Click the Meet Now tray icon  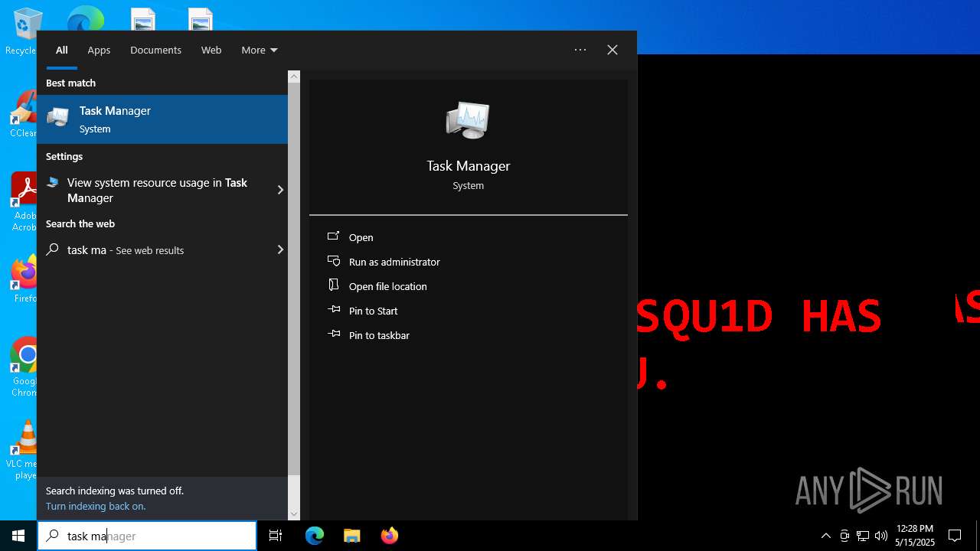click(x=844, y=536)
